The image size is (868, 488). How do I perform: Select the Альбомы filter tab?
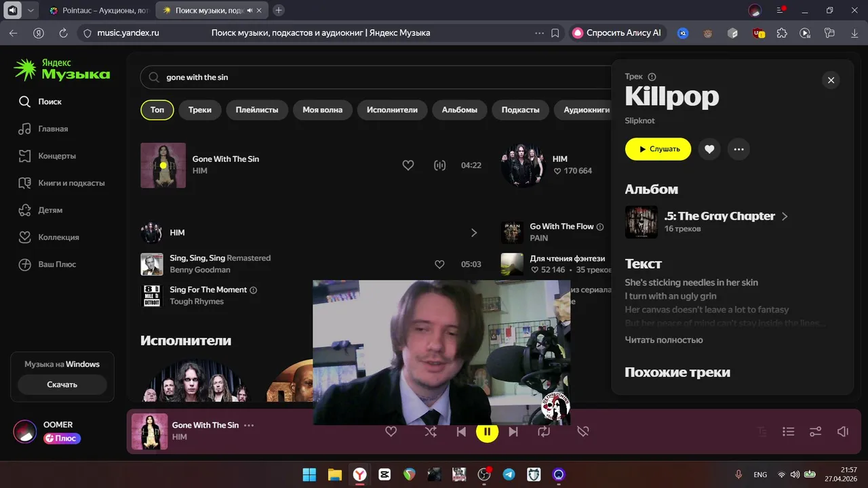click(460, 110)
